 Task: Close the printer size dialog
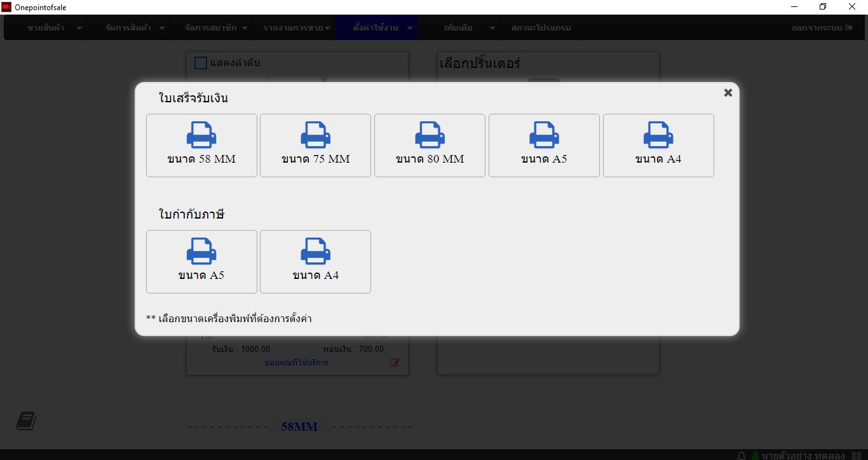728,93
